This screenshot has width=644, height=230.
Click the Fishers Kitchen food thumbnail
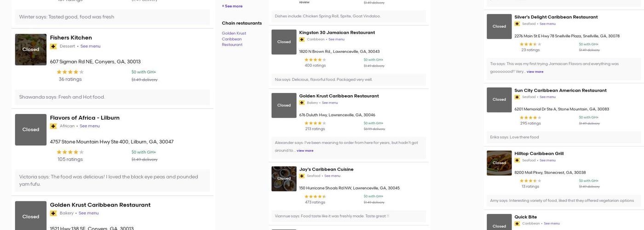[x=31, y=50]
